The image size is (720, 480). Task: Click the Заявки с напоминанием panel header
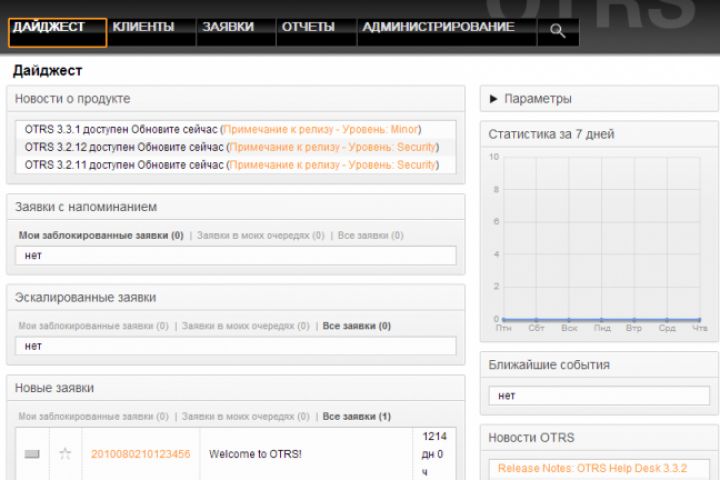click(236, 207)
